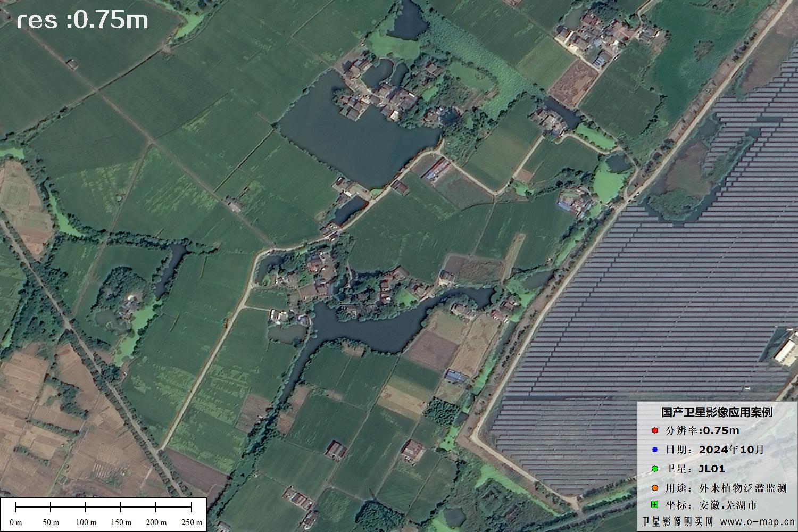Screen dimensions: 798x532
Task: Click the blue dot beside 日期
Action: click(x=655, y=450)
